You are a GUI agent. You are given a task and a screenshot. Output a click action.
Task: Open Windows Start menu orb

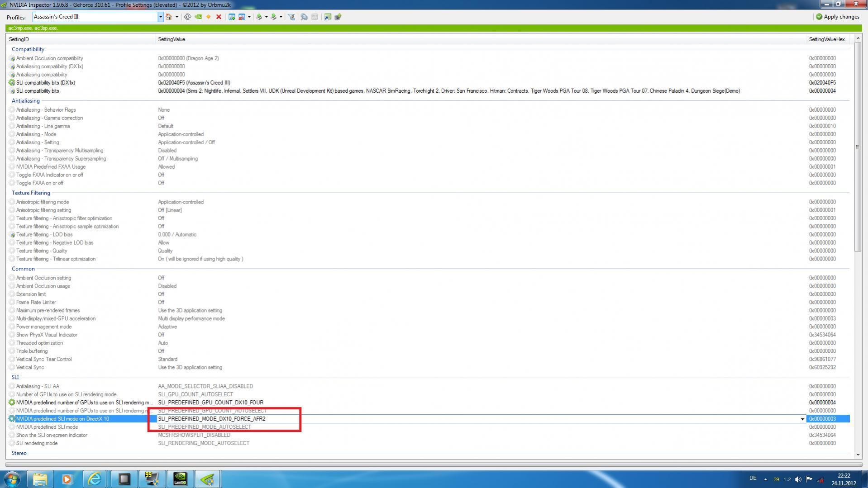(12, 479)
